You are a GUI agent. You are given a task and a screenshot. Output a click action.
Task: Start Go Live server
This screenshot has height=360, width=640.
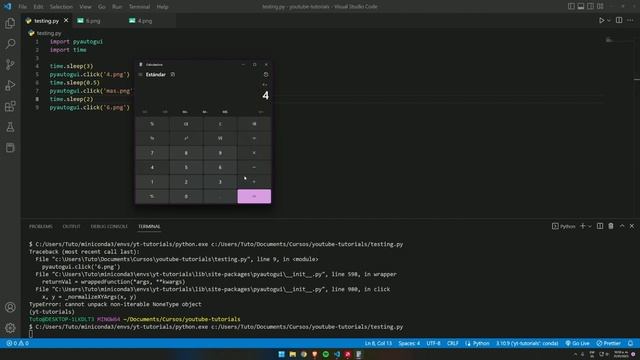pyautogui.click(x=578, y=343)
